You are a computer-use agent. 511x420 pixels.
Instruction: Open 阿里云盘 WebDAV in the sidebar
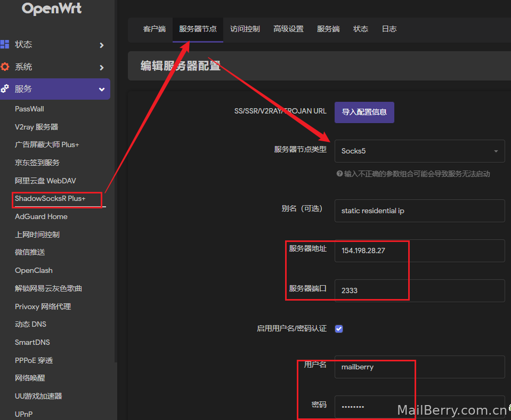[x=45, y=181]
